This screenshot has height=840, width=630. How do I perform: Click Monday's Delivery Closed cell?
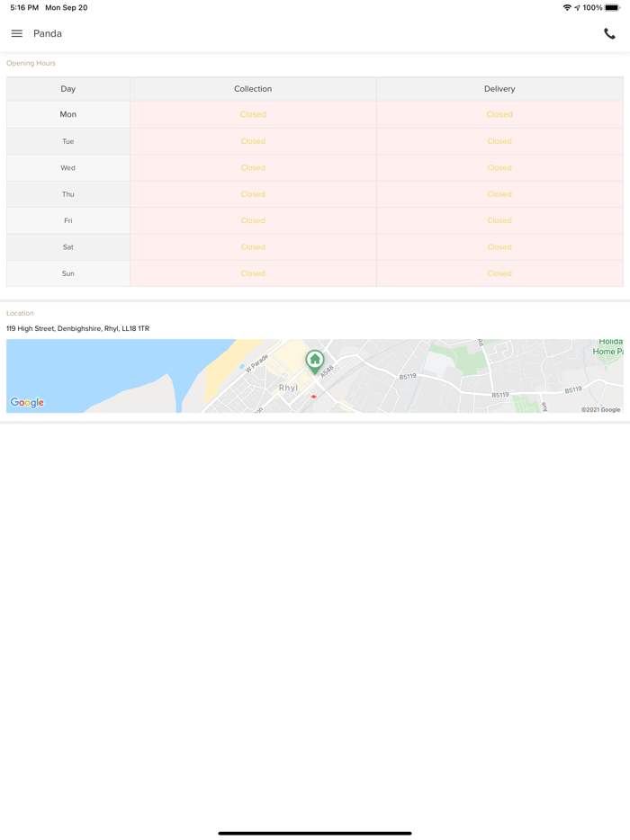click(x=499, y=114)
